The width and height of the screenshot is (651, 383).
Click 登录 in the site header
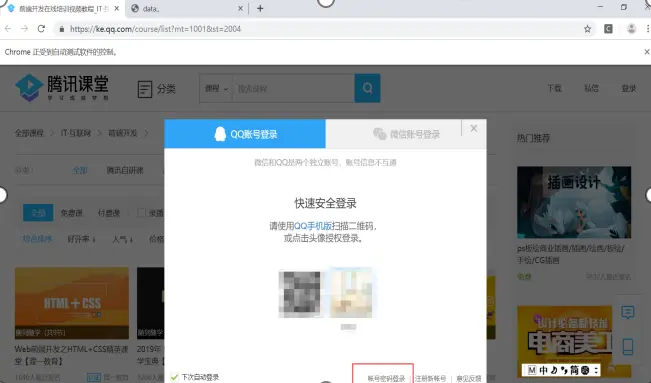tap(629, 88)
